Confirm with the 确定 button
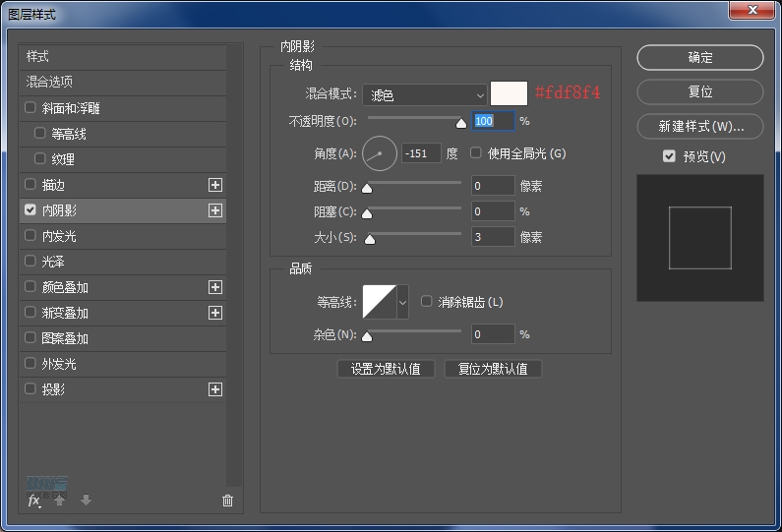The width and height of the screenshot is (782, 532). (700, 58)
